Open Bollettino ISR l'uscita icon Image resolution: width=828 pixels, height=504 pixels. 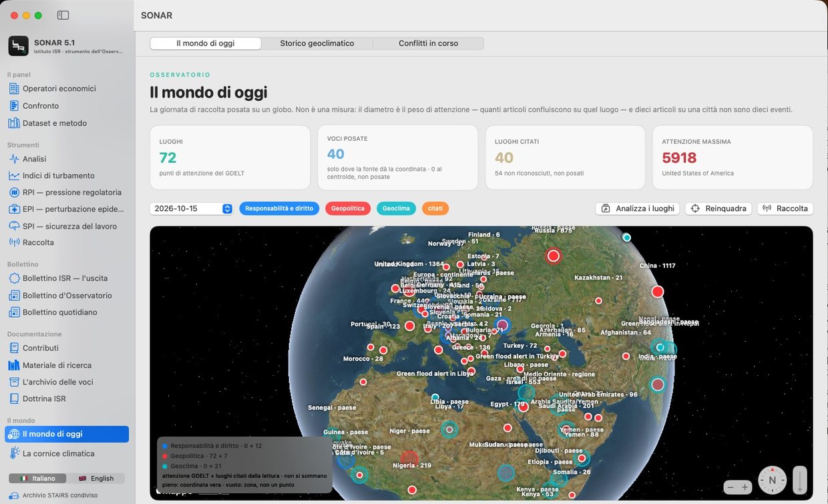(14, 278)
